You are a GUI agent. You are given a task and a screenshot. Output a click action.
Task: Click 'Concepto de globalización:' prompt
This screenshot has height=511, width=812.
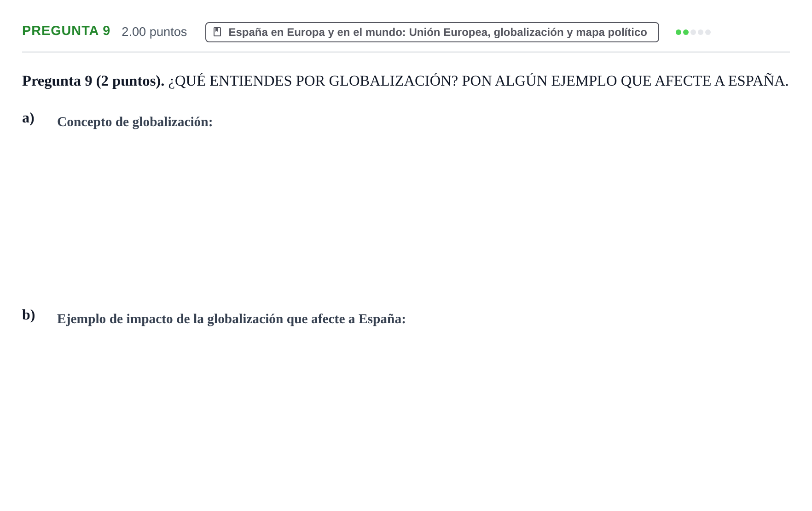[135, 122]
